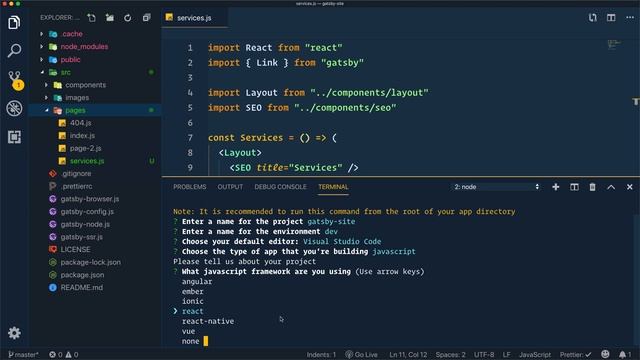Screen dimensions: 640x360
Task: Click Spaces: 2 indentation setting
Action: [450, 354]
